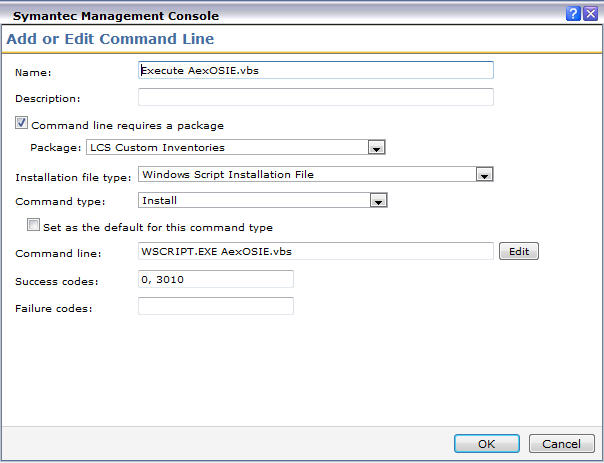
Task: Expand the Package dropdown arrow
Action: [376, 148]
